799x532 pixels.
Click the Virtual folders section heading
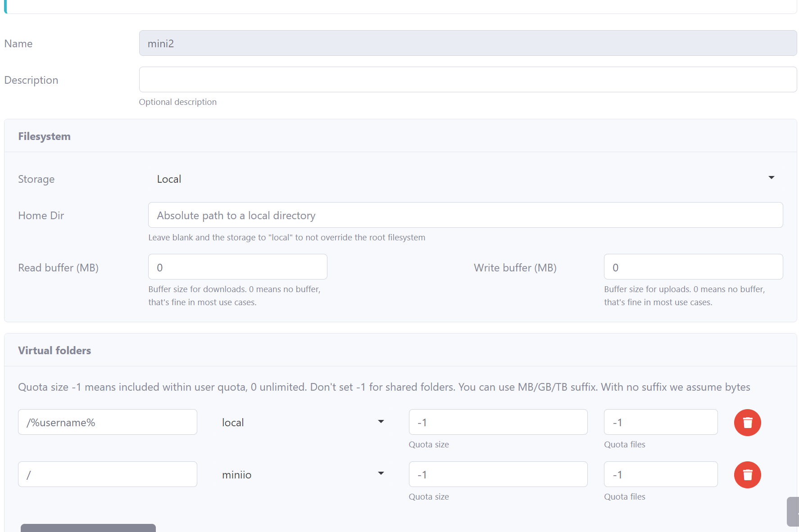pos(54,351)
